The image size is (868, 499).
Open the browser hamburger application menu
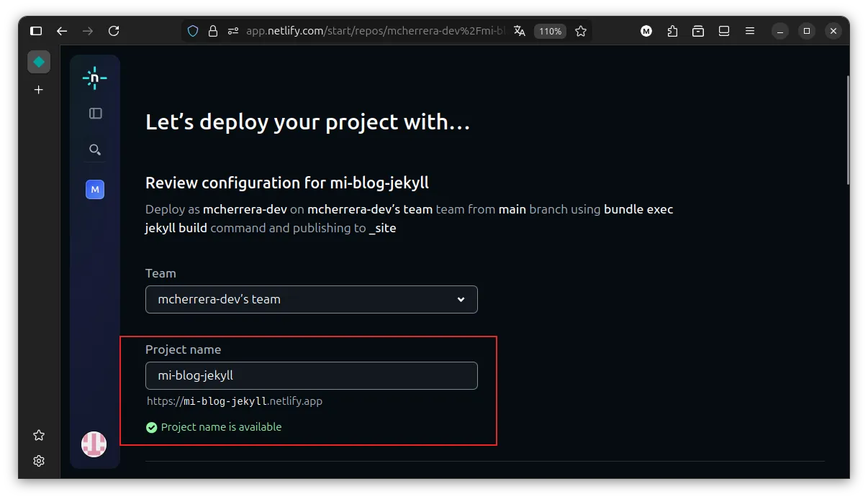point(750,31)
